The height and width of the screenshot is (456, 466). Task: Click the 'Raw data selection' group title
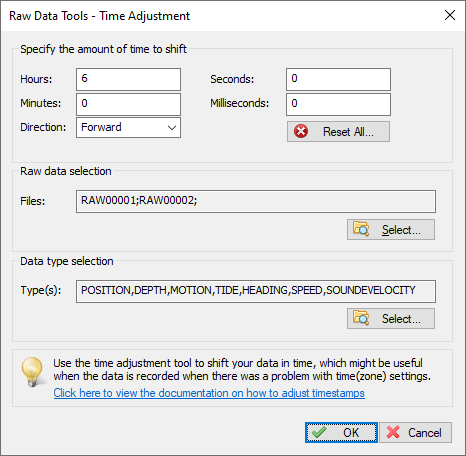(x=66, y=171)
